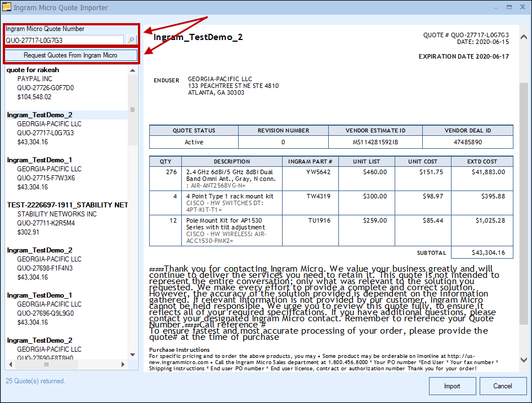Select quote QUO-27711-K2R5M4
532x403 pixels.
(x=46, y=223)
